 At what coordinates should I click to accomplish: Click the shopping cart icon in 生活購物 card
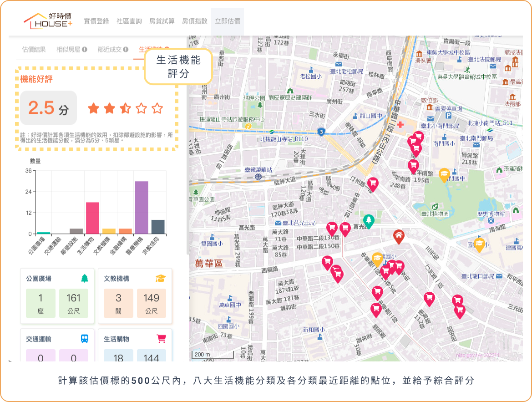click(161, 339)
